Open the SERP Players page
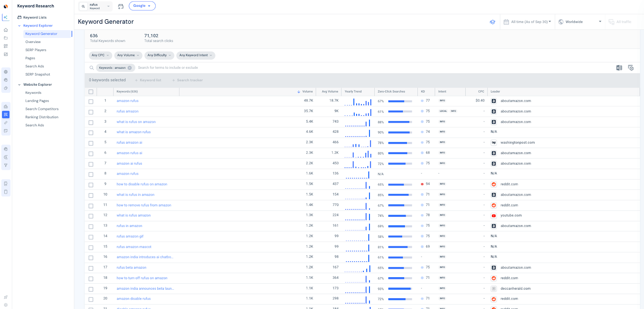Viewport: 644px width, 309px height. (36, 50)
